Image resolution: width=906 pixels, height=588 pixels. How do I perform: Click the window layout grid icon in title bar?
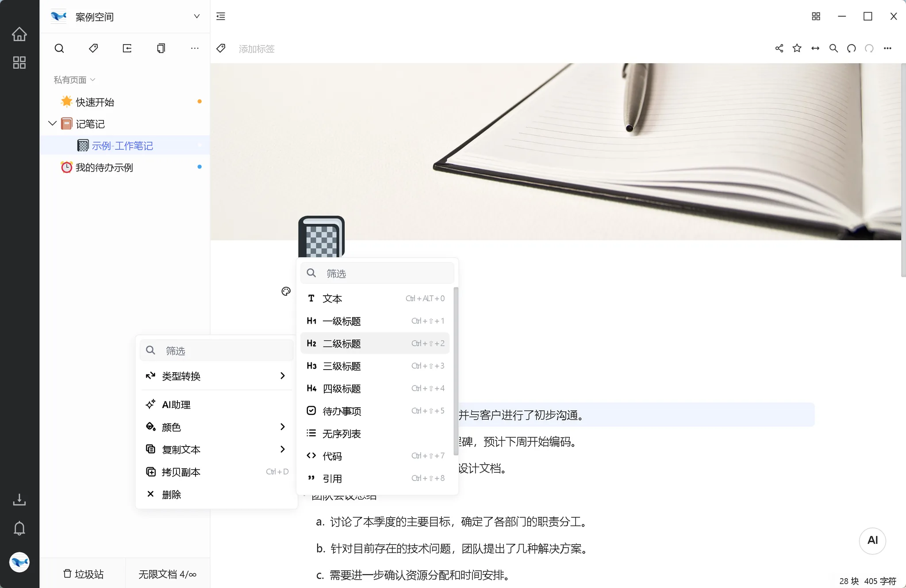click(x=816, y=16)
